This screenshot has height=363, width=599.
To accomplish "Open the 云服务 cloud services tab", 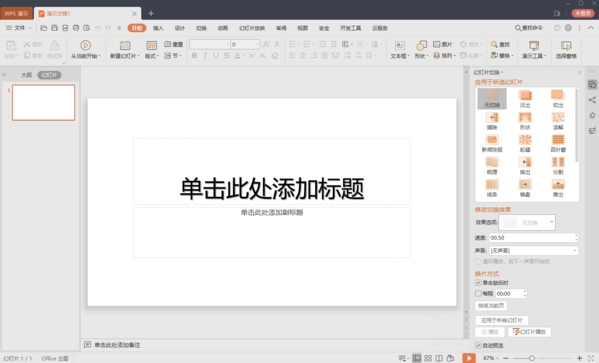I will [x=380, y=28].
